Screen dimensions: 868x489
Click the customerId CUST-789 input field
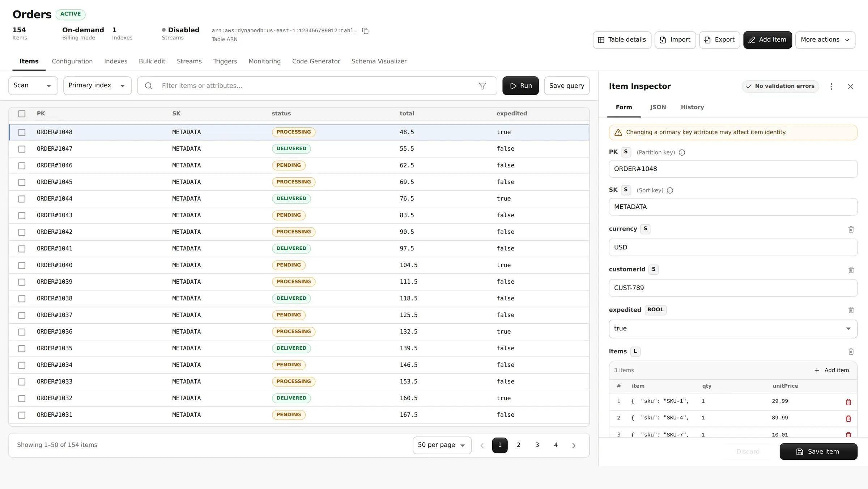[x=733, y=288]
